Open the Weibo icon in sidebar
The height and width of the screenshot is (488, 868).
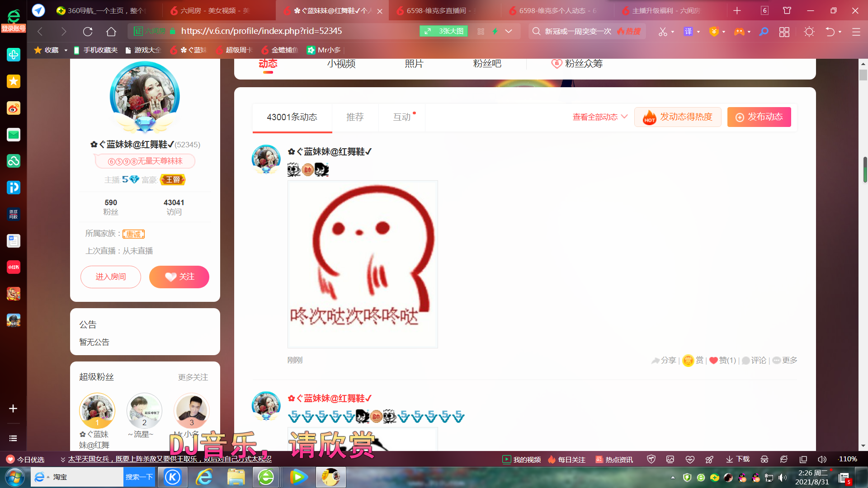14,108
